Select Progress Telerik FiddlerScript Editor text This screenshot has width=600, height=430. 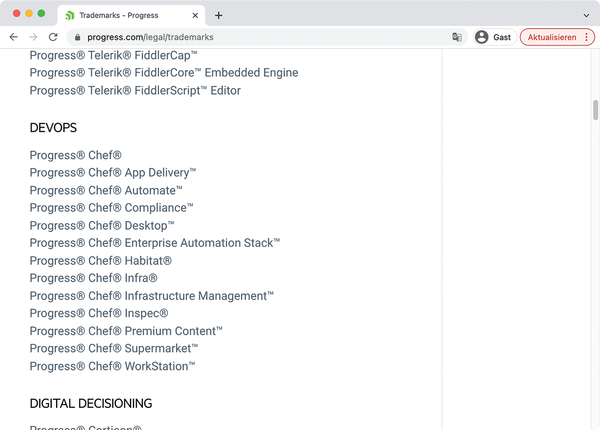[135, 91]
